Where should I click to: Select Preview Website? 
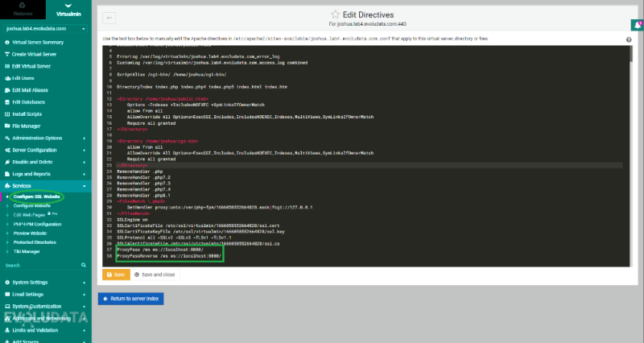tap(30, 233)
